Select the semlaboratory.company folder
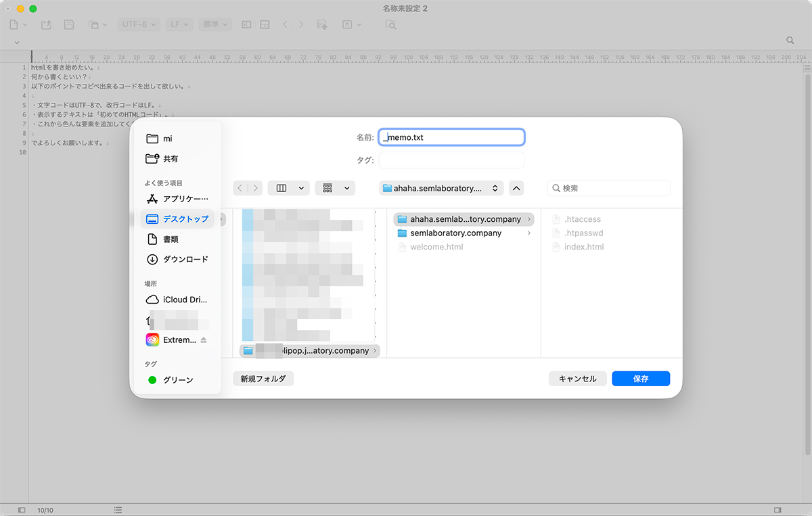 pos(455,233)
